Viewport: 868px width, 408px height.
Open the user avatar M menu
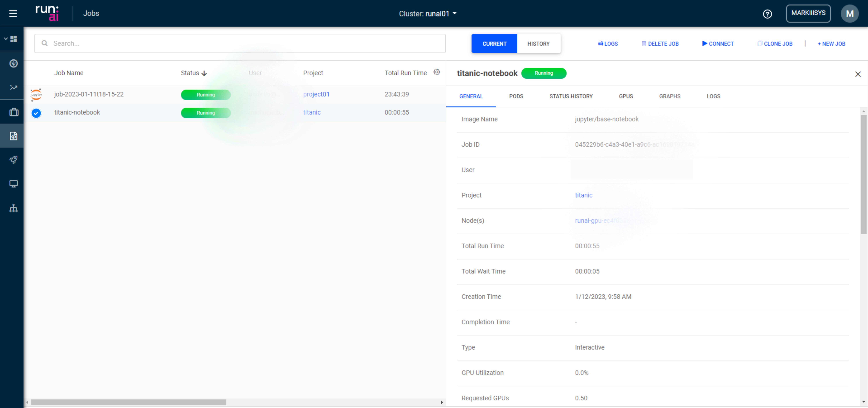(849, 13)
